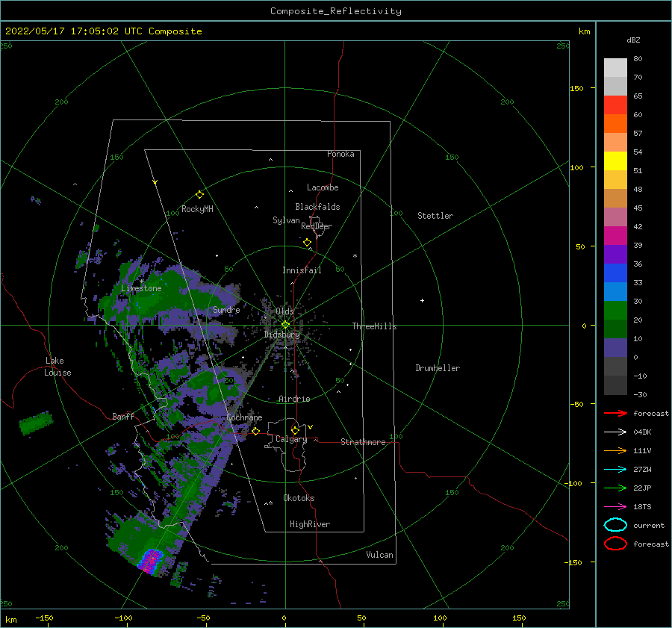
Task: Click the Calgary city label
Action: tap(291, 439)
